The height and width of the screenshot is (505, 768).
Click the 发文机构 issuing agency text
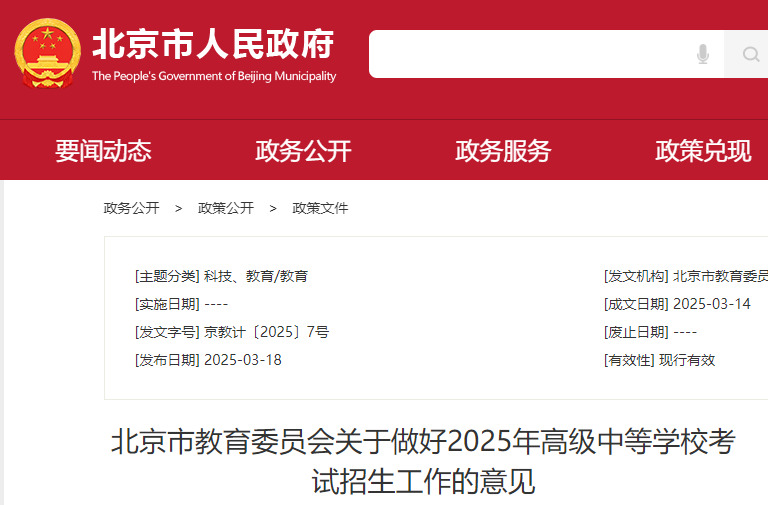click(720, 276)
